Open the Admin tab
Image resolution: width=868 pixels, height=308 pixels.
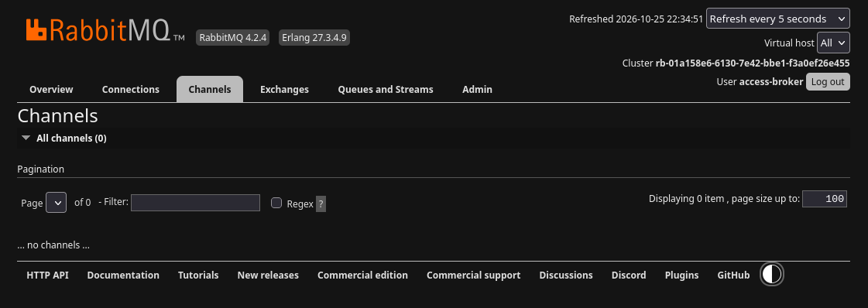(x=477, y=89)
